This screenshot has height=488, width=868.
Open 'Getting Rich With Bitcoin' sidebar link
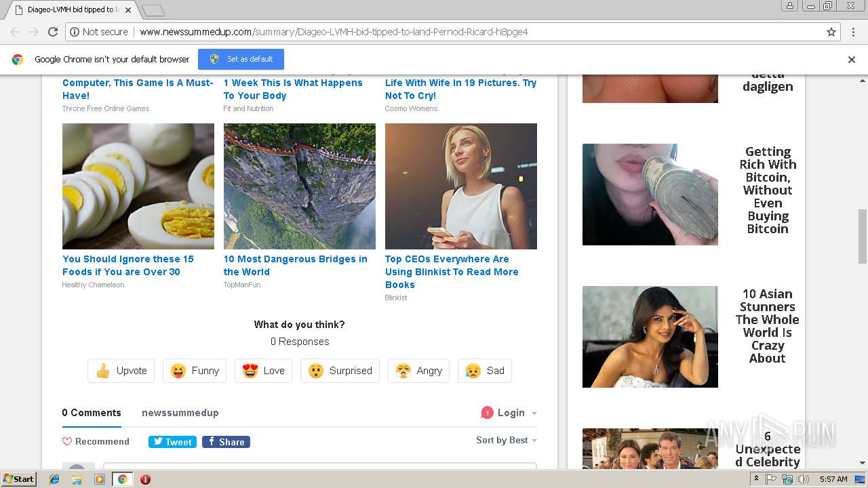click(x=768, y=190)
